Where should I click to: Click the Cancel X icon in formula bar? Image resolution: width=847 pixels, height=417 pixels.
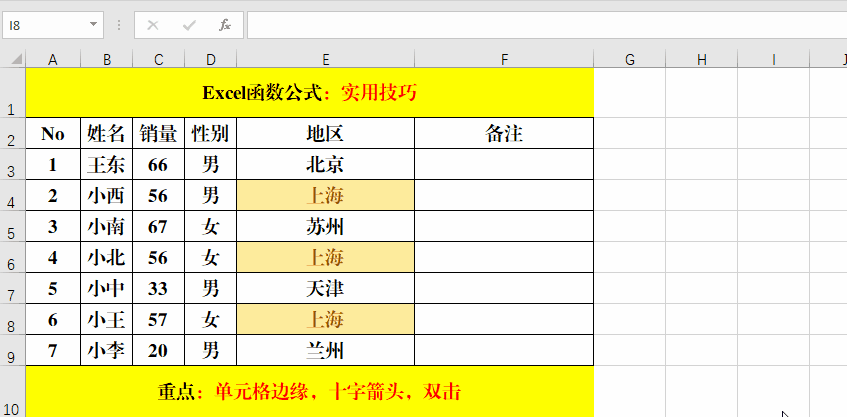pos(153,25)
